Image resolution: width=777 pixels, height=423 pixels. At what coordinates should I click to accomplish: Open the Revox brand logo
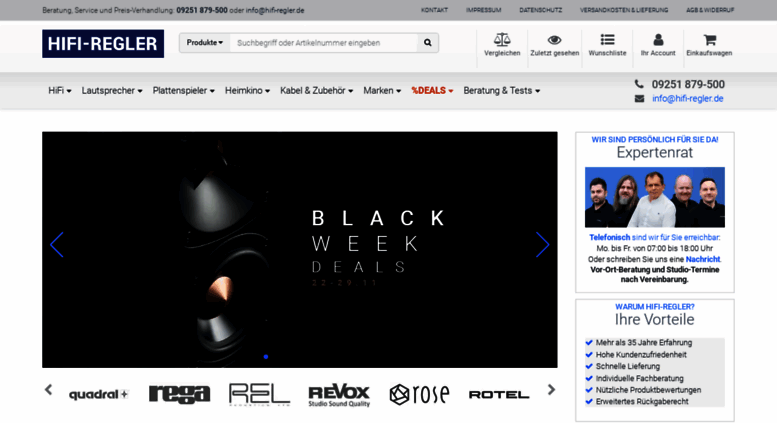339,395
